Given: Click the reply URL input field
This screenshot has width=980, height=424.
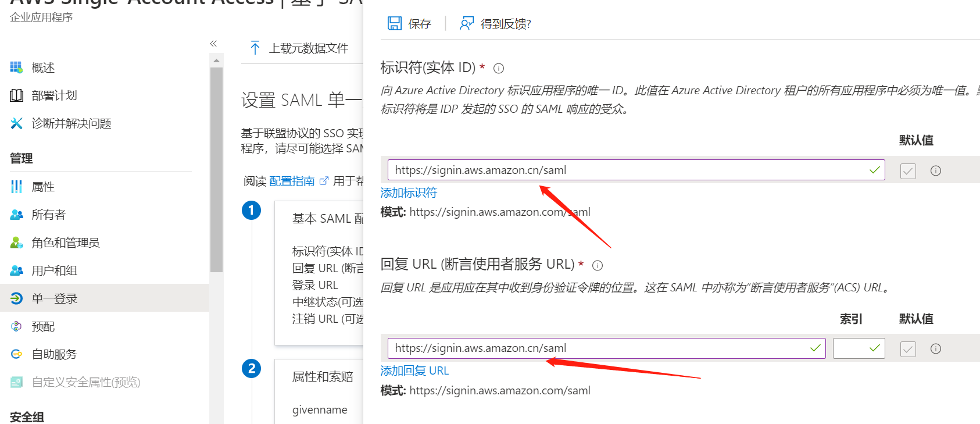Looking at the screenshot, I should click(x=607, y=348).
